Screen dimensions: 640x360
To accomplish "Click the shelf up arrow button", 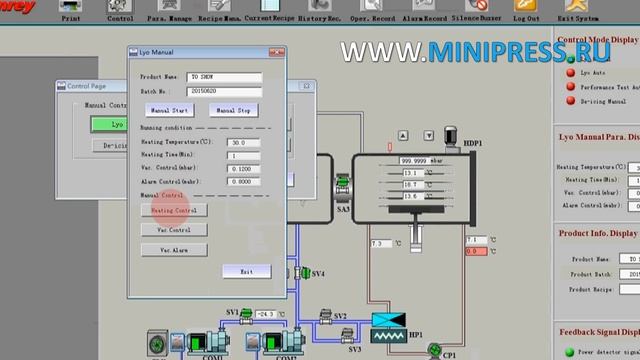I will pyautogui.click(x=403, y=136).
